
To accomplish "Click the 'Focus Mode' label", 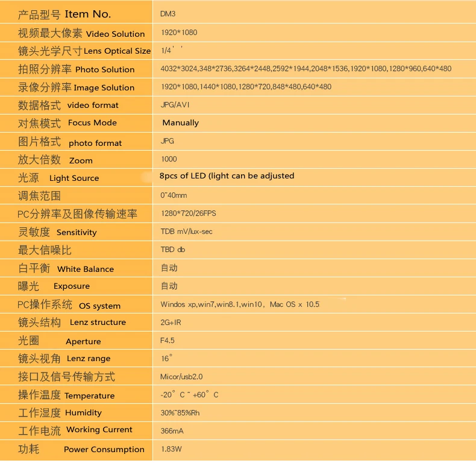I will pyautogui.click(x=92, y=123).
